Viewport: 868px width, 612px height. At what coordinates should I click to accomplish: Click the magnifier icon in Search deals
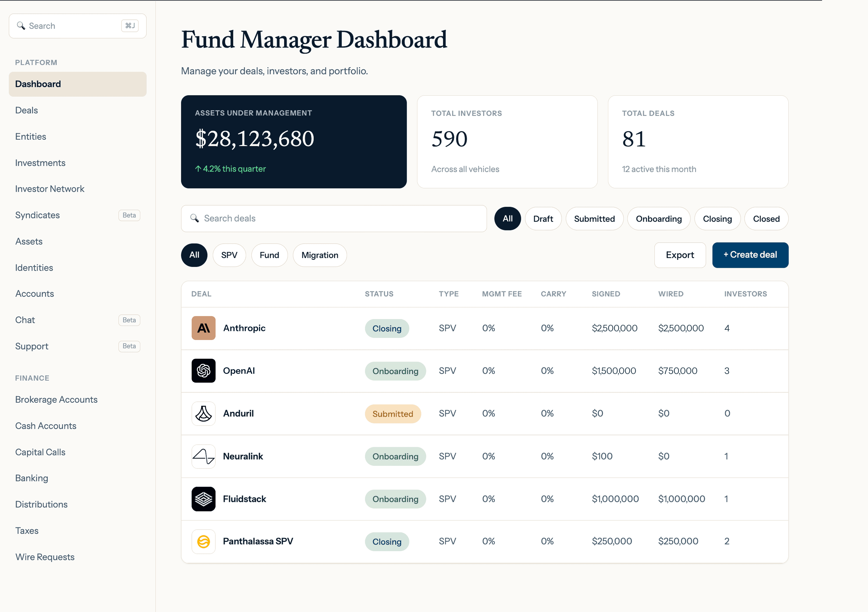coord(195,218)
